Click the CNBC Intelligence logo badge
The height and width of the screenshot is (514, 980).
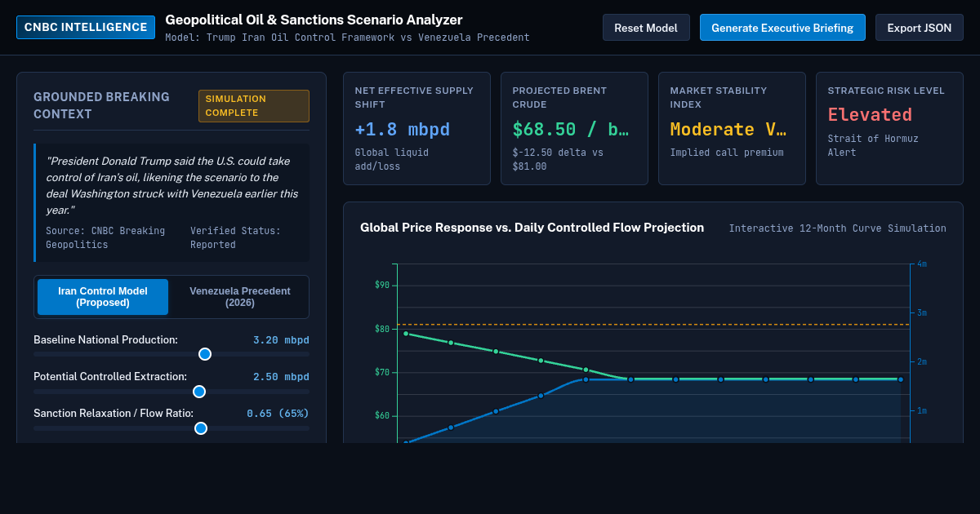coord(86,27)
